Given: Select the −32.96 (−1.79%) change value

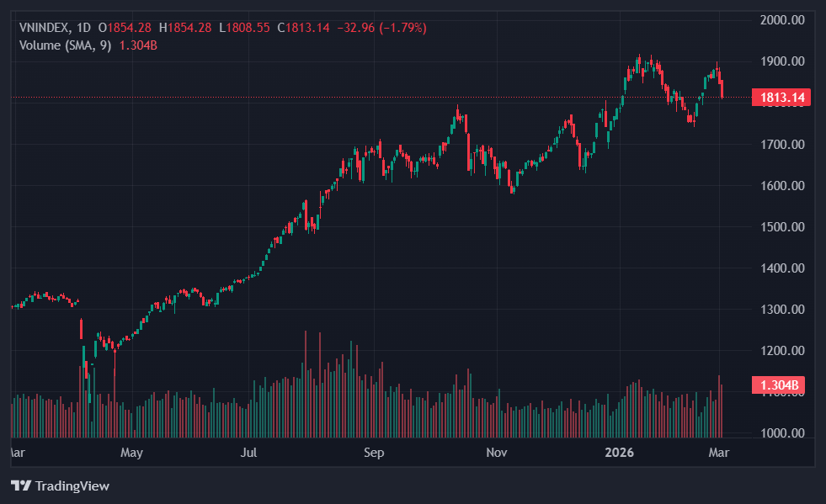Looking at the screenshot, I should (381, 28).
